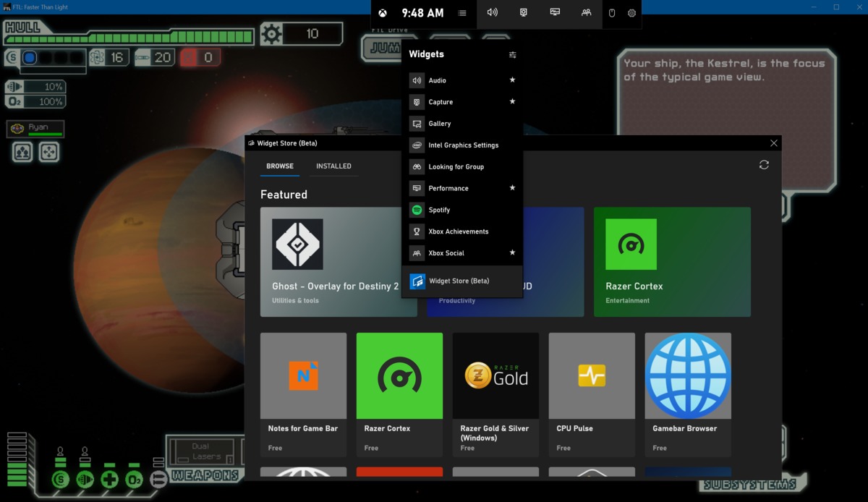Image resolution: width=868 pixels, height=502 pixels.
Task: Open the Xbox logo button in Game Bar
Action: tap(383, 13)
